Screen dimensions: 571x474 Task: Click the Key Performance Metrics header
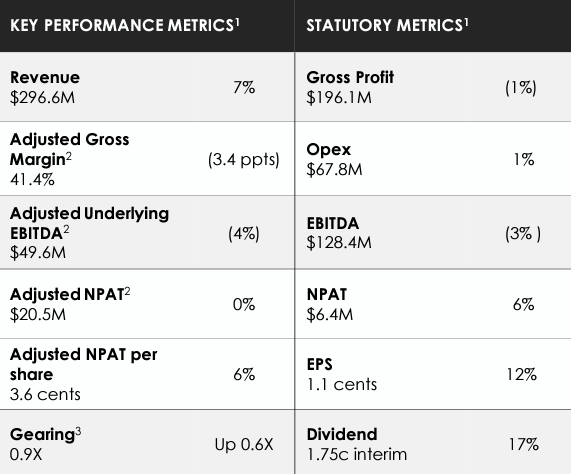[125, 25]
